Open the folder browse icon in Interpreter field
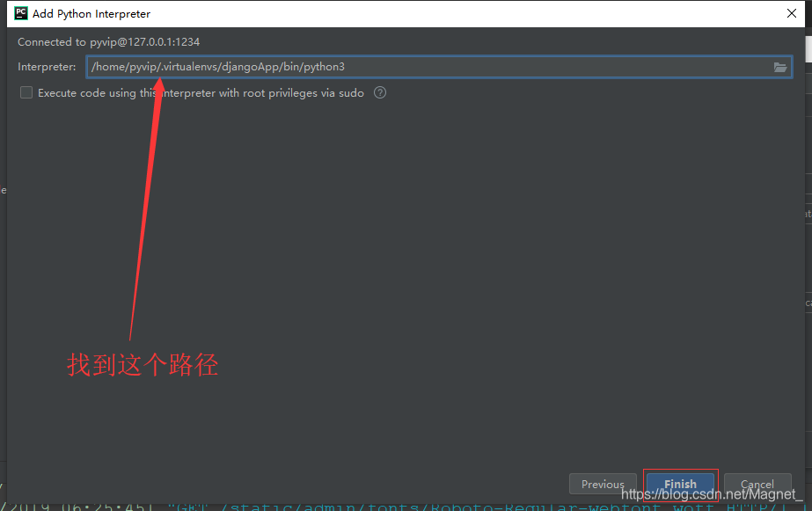Image resolution: width=812 pixels, height=511 pixels. click(780, 67)
